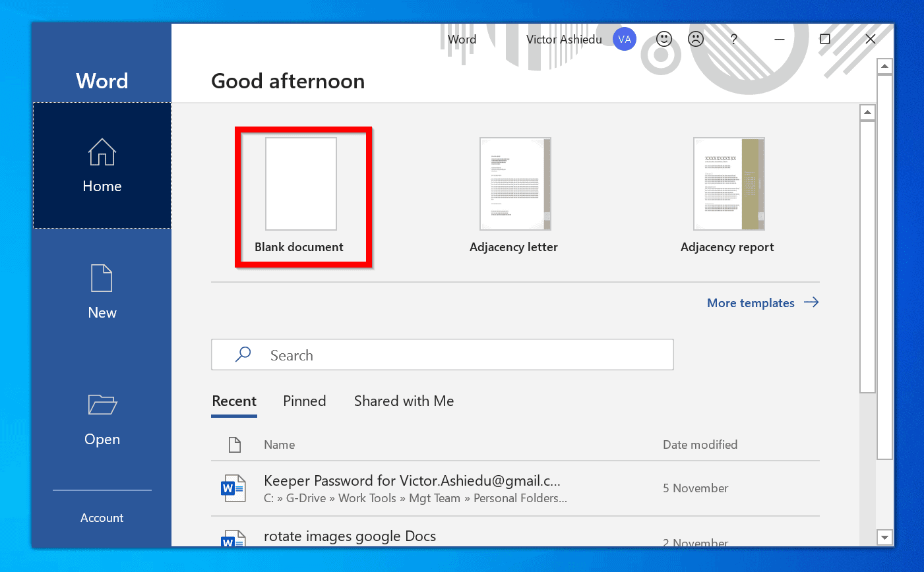Click the Help question mark icon
This screenshot has width=924, height=572.
tap(733, 39)
